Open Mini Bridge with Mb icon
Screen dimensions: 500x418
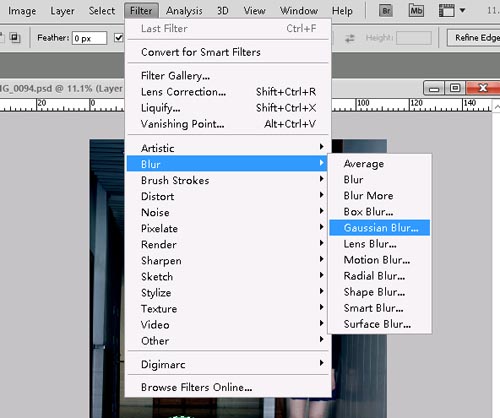pyautogui.click(x=416, y=11)
